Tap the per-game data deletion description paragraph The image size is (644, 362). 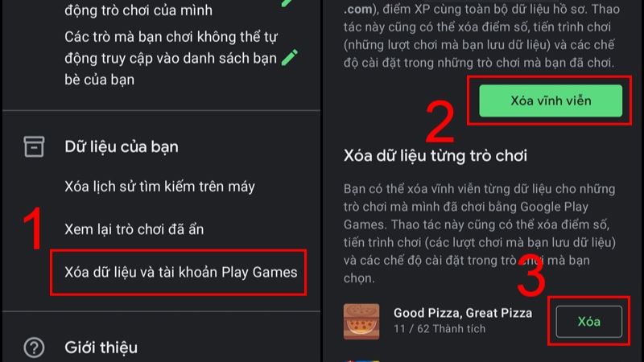coord(480,233)
